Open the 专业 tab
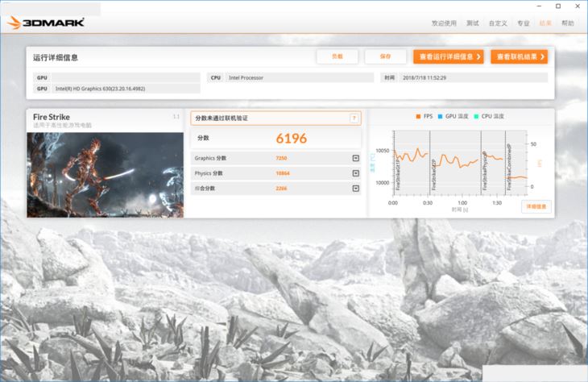The height and width of the screenshot is (382, 588). (x=524, y=23)
